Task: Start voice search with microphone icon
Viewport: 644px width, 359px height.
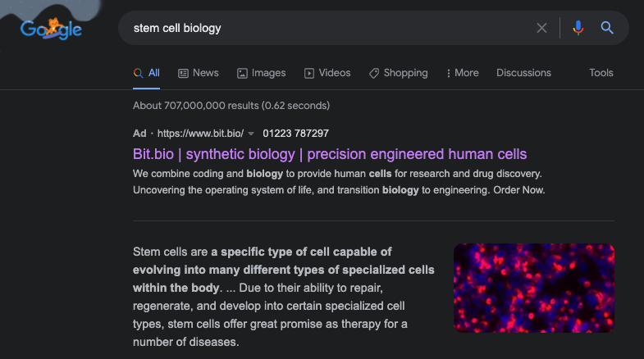Action: coord(578,28)
